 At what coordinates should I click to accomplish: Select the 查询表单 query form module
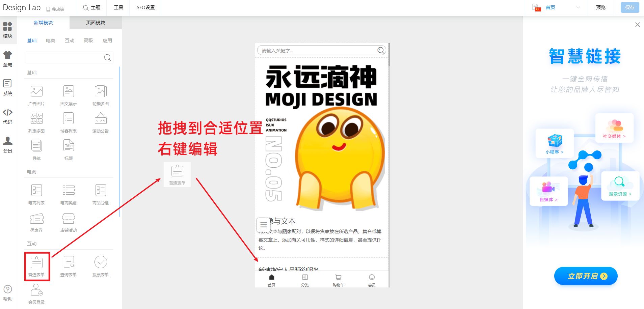pyautogui.click(x=69, y=267)
